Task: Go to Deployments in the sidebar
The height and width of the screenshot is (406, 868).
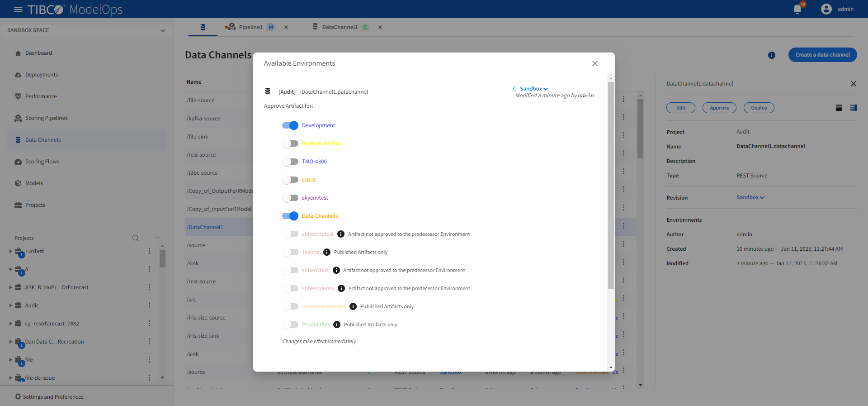Action: (x=42, y=75)
